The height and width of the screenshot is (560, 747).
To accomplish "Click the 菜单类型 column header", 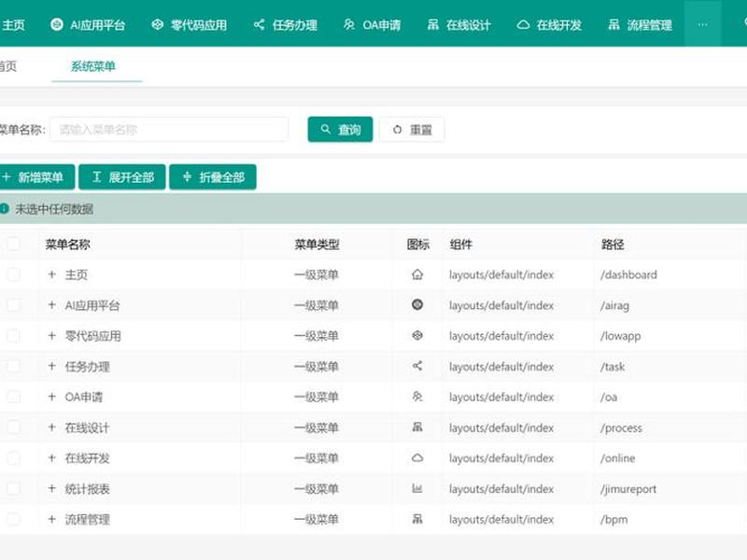I will 317,245.
